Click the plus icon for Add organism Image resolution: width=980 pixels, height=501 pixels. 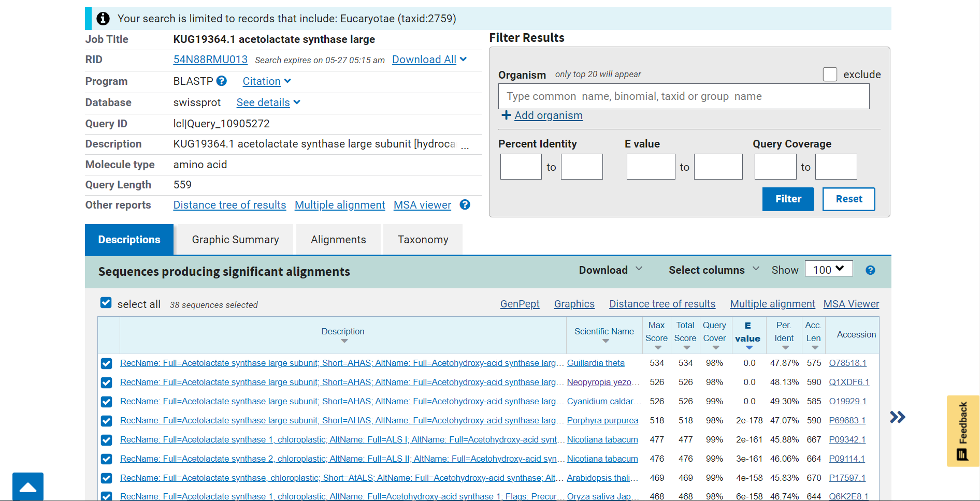tap(506, 115)
